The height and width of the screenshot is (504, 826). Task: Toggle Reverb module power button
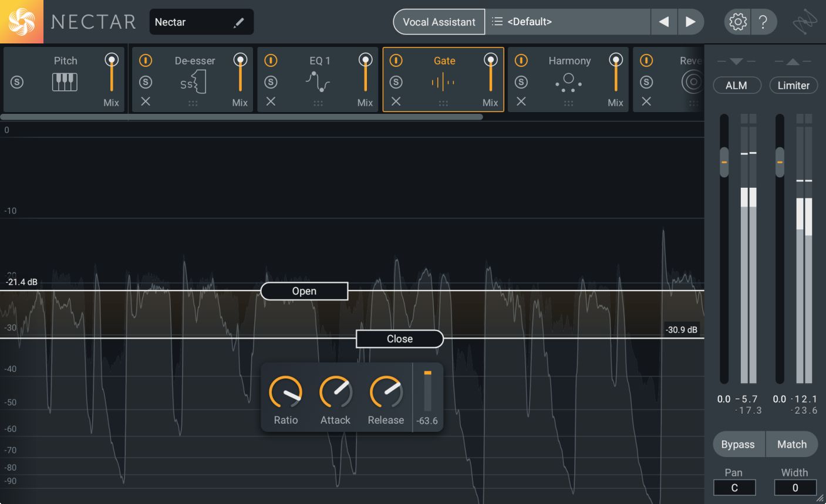(646, 60)
